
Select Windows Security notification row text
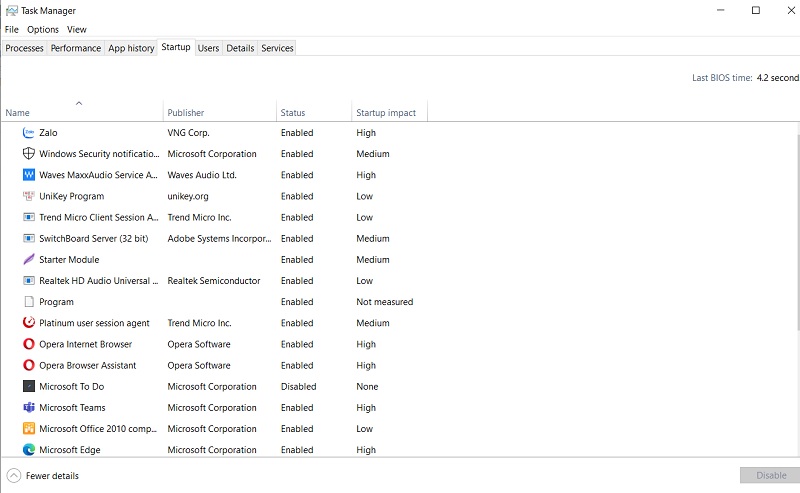[x=99, y=154]
